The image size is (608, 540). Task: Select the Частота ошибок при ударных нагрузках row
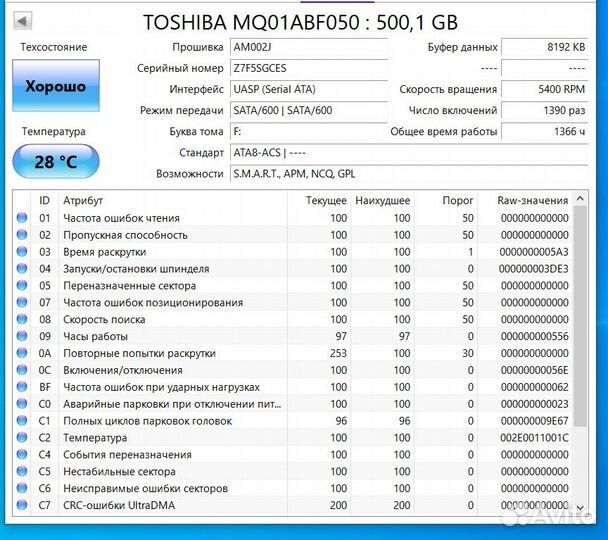pos(293,387)
